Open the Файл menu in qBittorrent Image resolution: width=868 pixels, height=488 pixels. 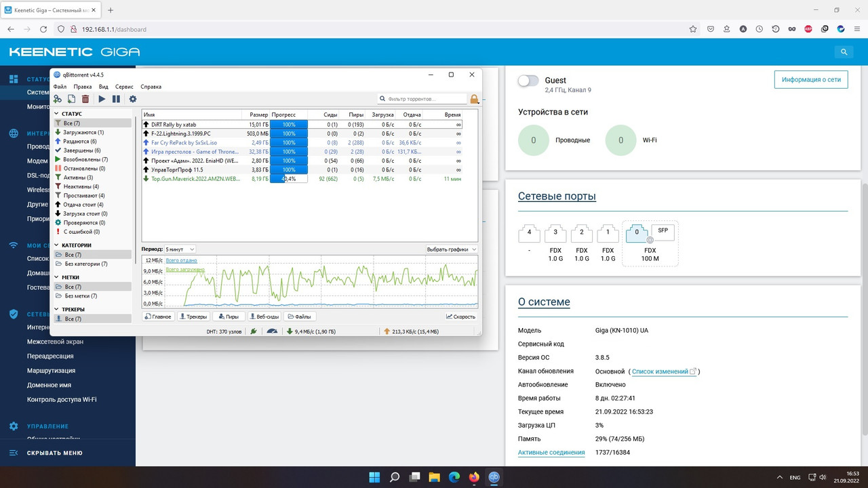pos(60,87)
